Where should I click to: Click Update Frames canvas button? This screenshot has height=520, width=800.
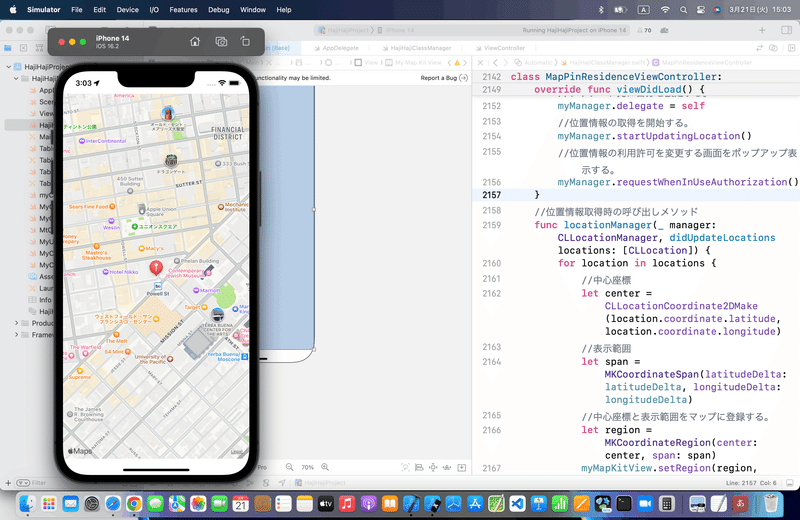tap(405, 467)
